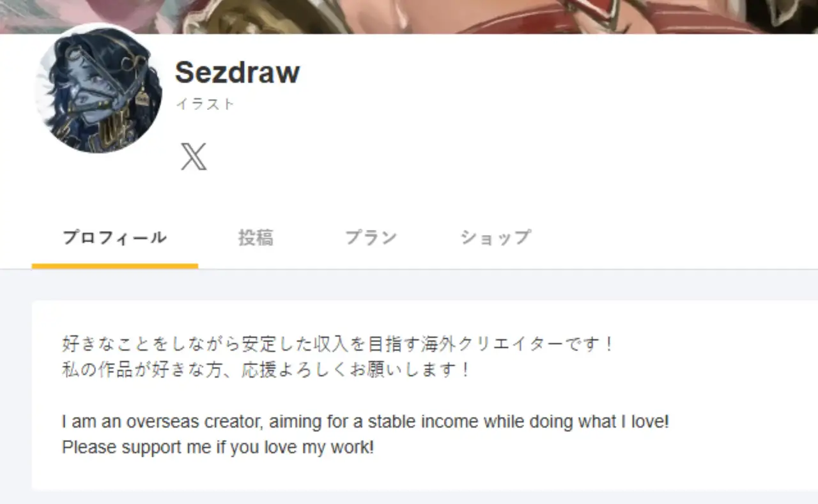Viewport: 818px width, 504px height.
Task: Click the yellow active-tab underline indicator
Action: click(x=114, y=266)
